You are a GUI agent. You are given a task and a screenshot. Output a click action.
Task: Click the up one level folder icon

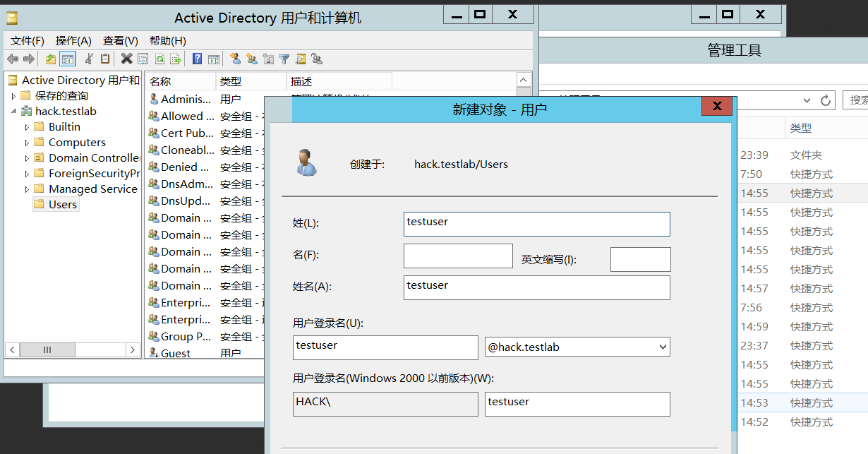[x=51, y=59]
